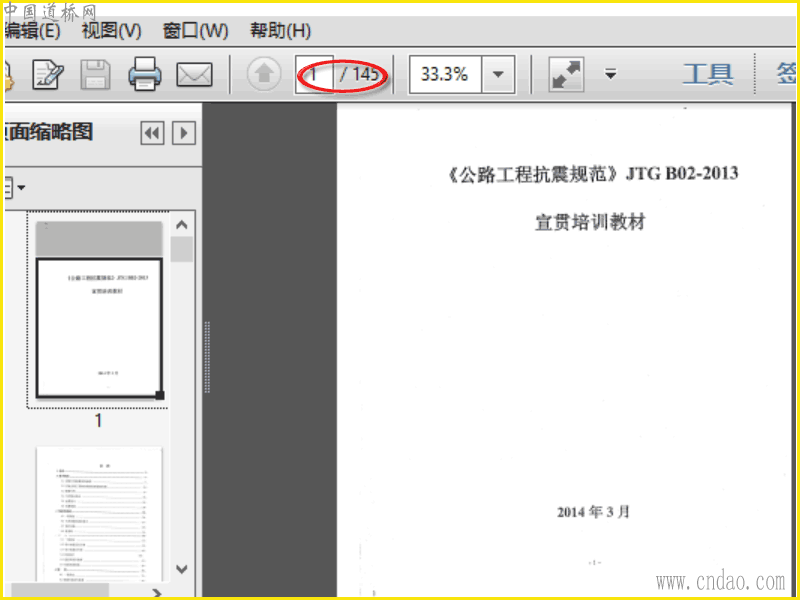Open the zoom level dropdown arrow

[x=498, y=74]
